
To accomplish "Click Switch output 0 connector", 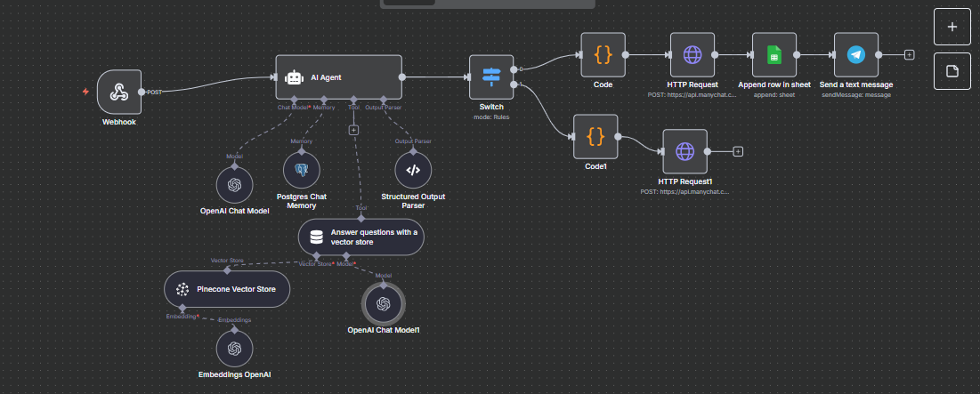I will click(514, 69).
